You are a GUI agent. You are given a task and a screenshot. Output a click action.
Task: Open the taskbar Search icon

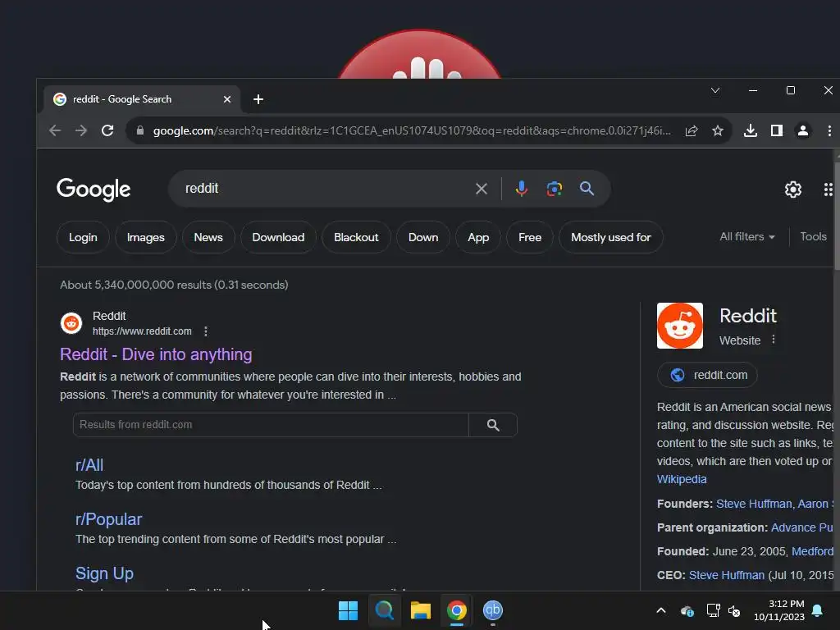(x=384, y=610)
